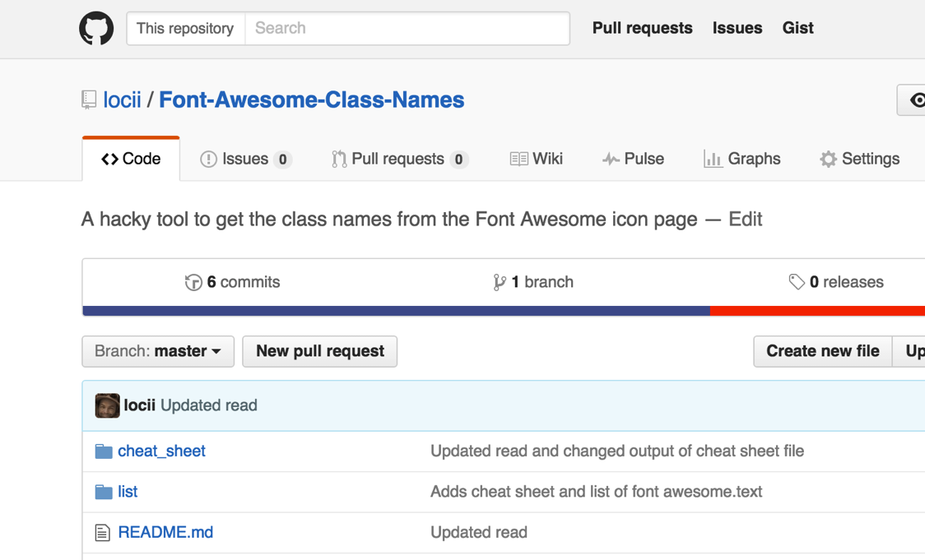The image size is (925, 560).
Task: Click the Issues count badge 0
Action: (x=282, y=160)
